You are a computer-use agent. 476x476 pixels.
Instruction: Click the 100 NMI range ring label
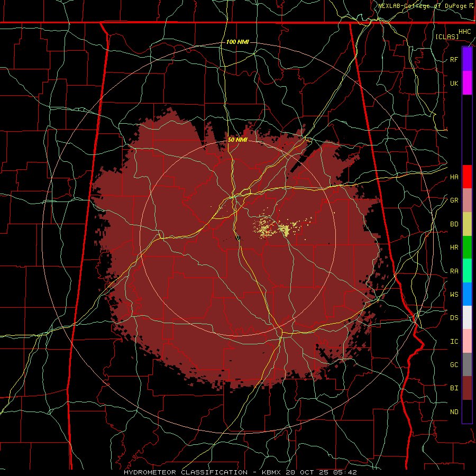click(x=237, y=42)
